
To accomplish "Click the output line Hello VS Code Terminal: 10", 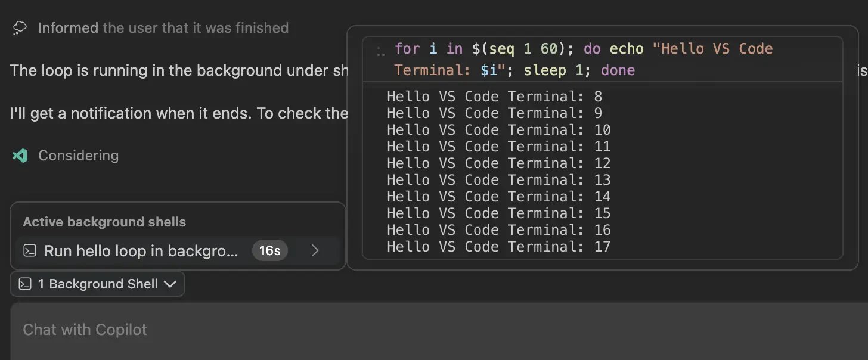I will (499, 130).
